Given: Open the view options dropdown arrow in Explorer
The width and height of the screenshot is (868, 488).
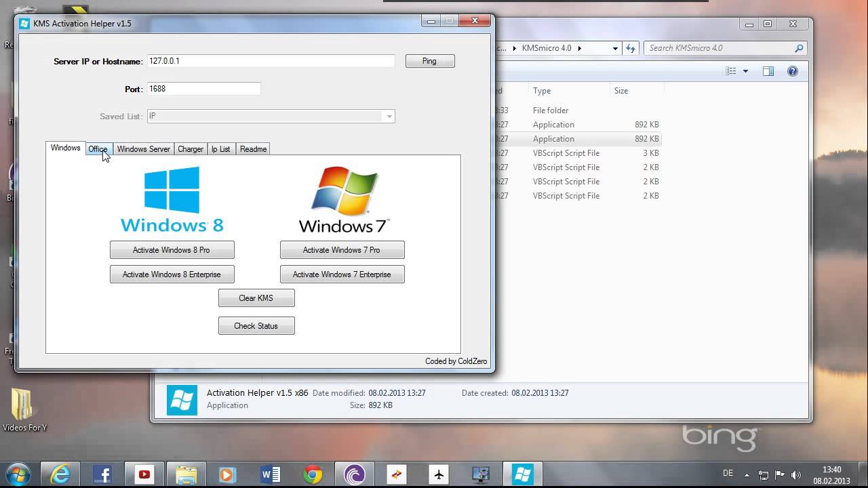Looking at the screenshot, I should (745, 71).
